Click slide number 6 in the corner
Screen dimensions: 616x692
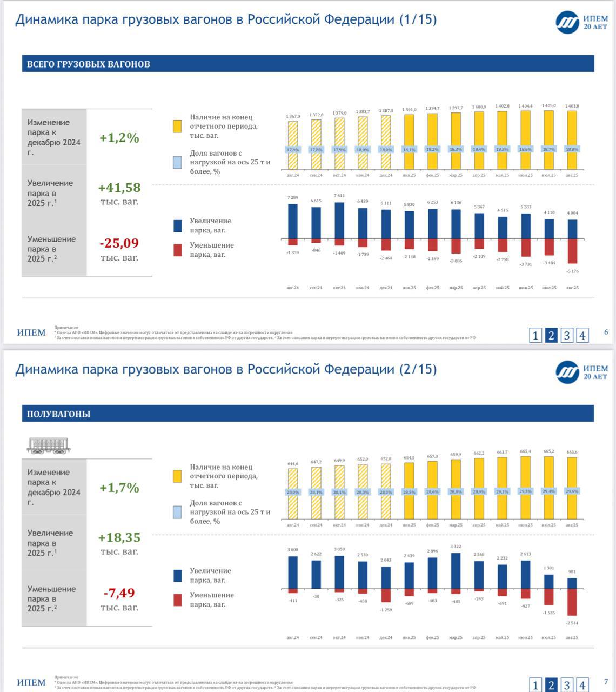[606, 332]
